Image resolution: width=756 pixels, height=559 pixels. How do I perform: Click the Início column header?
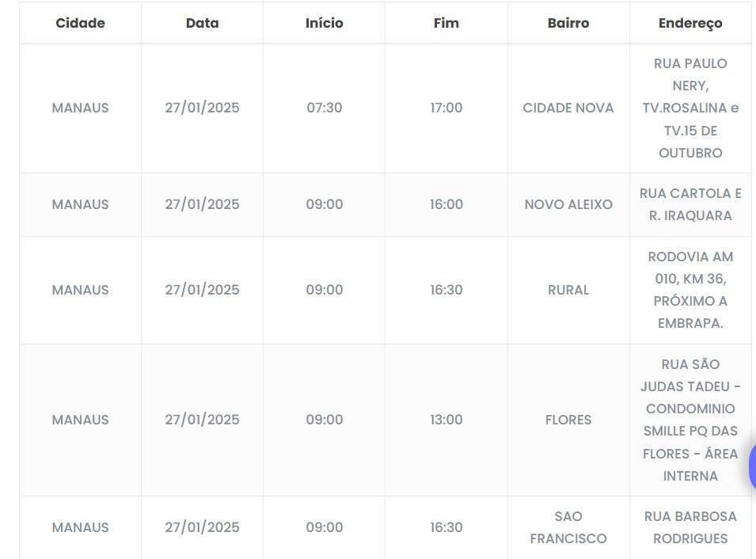click(x=324, y=23)
